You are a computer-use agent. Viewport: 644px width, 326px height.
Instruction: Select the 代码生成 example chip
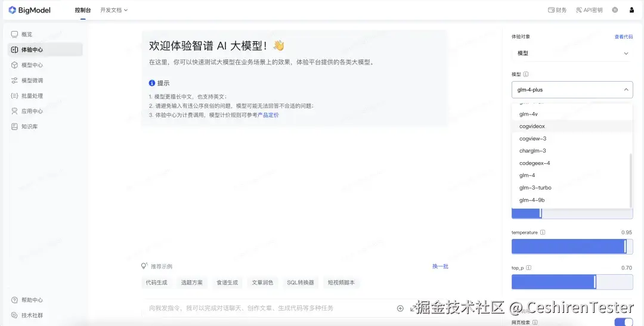point(156,282)
